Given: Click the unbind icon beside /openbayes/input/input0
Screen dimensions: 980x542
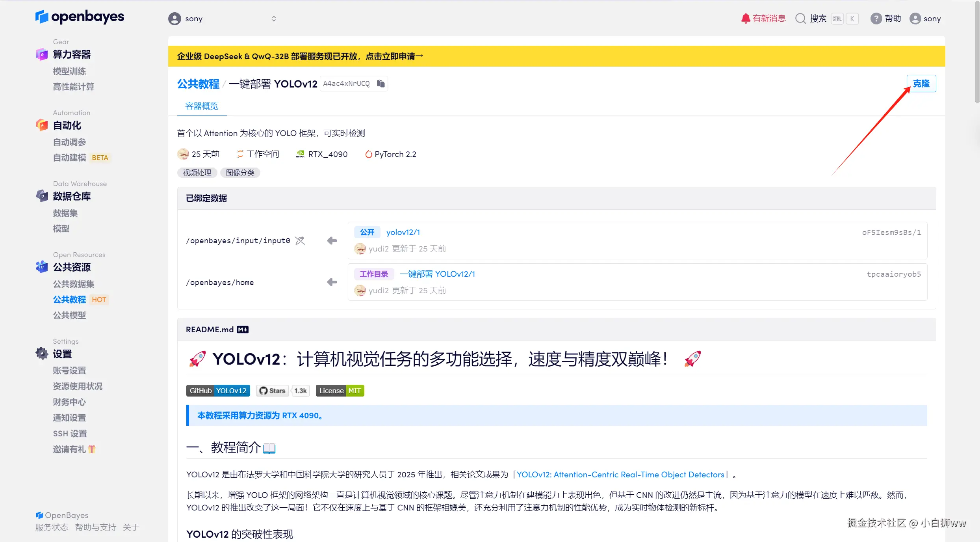Looking at the screenshot, I should 300,240.
